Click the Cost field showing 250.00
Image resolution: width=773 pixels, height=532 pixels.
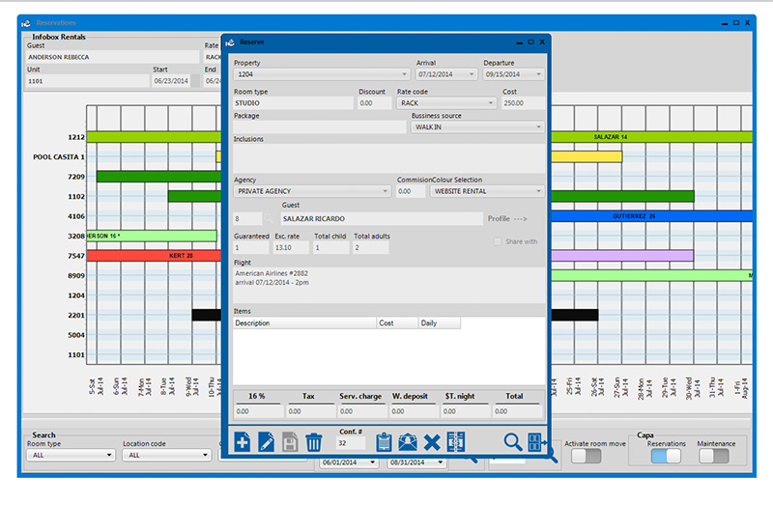(x=522, y=102)
